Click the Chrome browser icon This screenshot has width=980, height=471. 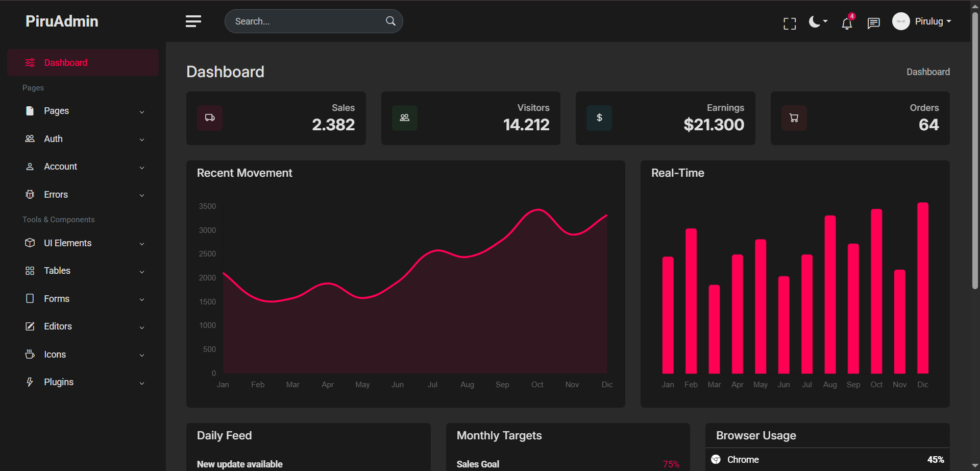[x=716, y=460]
